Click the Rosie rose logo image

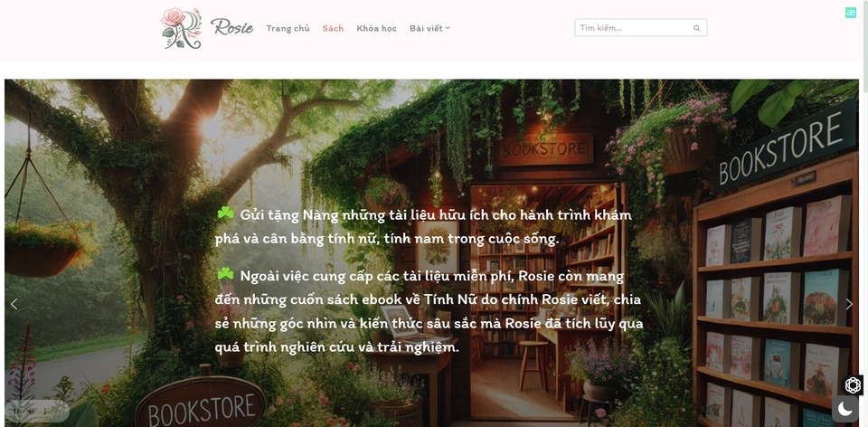tap(181, 28)
